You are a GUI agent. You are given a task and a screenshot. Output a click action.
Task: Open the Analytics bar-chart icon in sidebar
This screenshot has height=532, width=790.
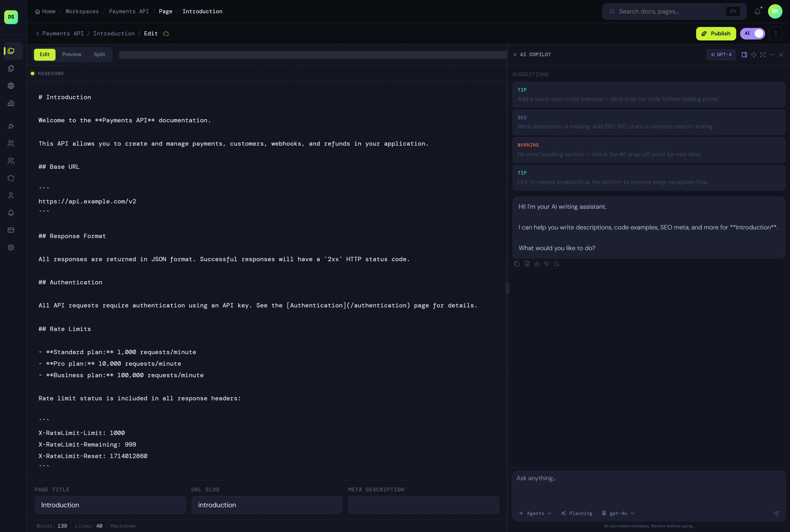[11, 103]
